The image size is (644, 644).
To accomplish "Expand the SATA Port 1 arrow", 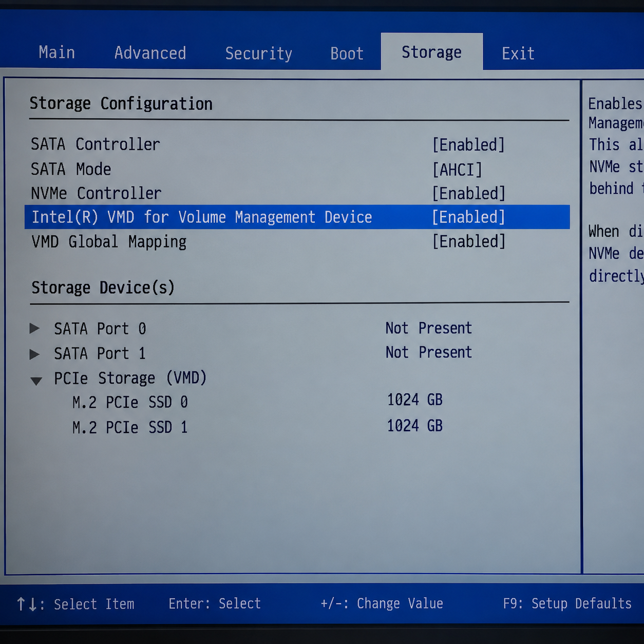I will point(34,354).
